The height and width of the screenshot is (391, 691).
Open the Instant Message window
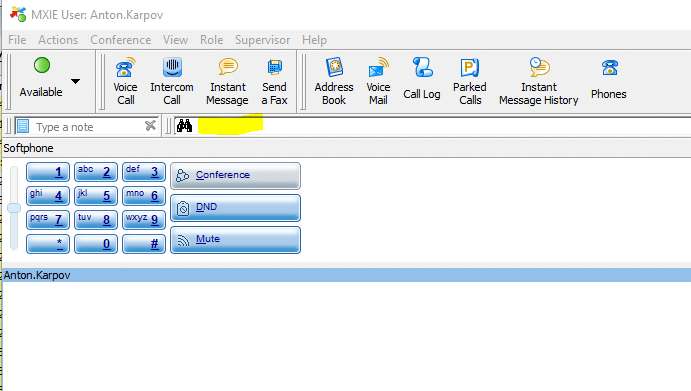click(x=227, y=82)
